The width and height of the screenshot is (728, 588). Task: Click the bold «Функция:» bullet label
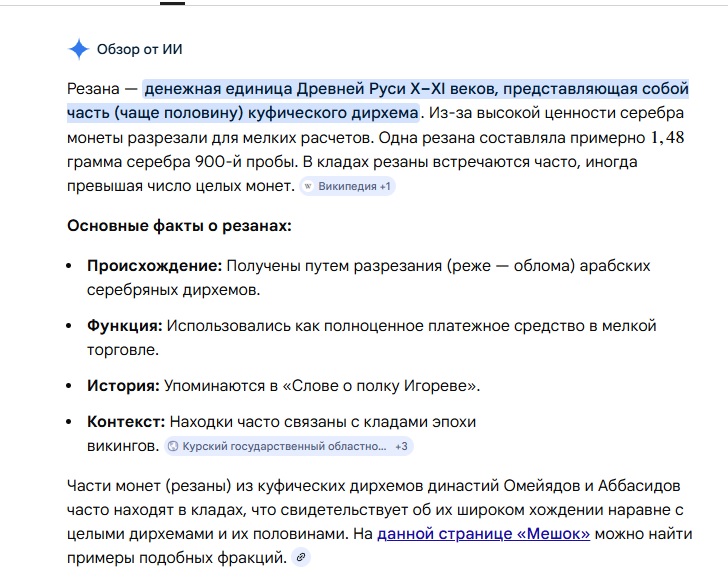click(124, 326)
